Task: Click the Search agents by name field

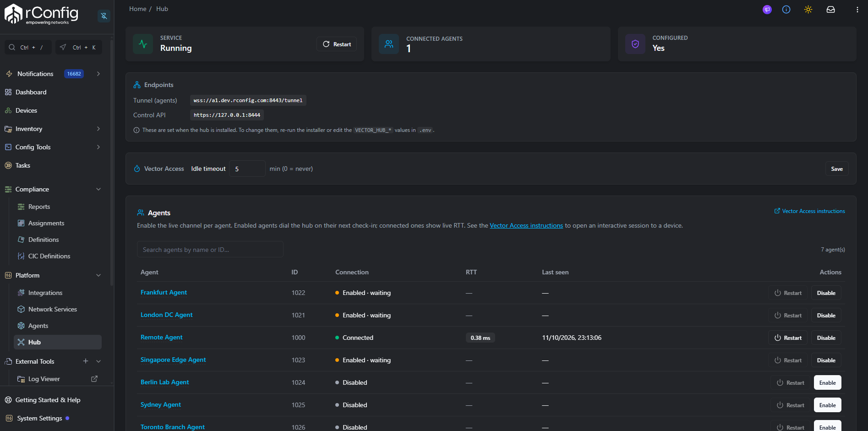Action: [210, 250]
